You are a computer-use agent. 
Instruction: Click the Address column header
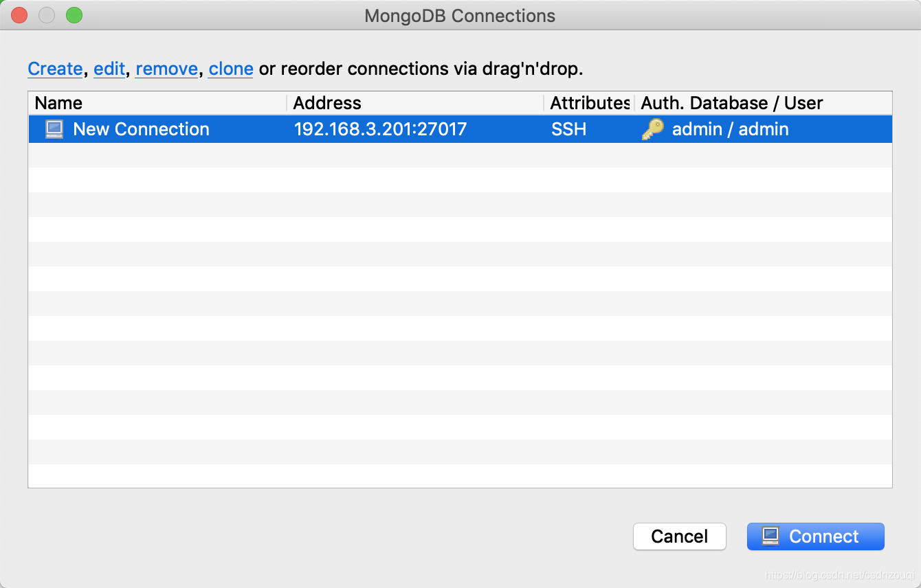tap(415, 103)
